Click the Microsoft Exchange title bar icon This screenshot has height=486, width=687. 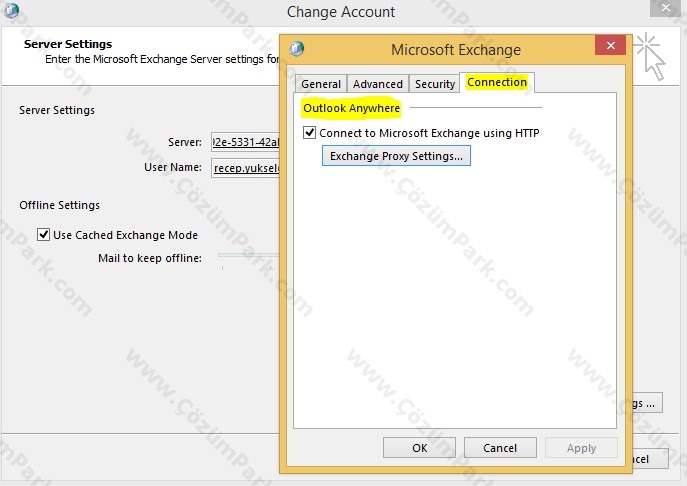point(297,48)
